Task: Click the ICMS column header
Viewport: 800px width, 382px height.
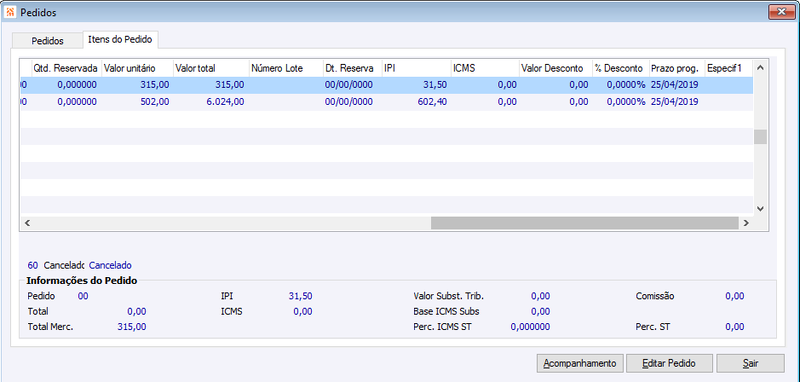Action: 485,68
